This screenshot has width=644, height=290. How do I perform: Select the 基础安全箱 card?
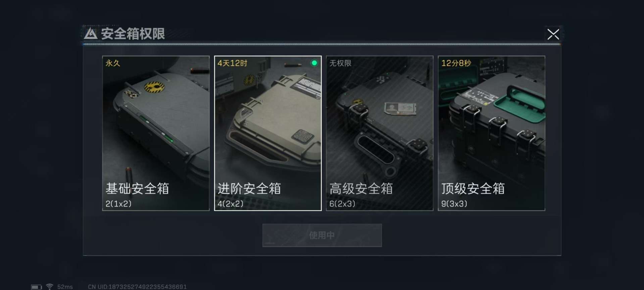[156, 133]
